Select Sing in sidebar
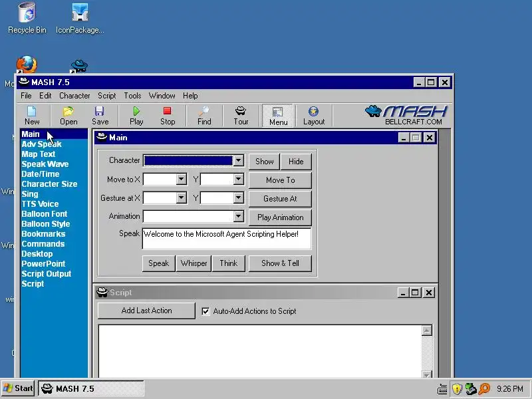 coord(30,194)
